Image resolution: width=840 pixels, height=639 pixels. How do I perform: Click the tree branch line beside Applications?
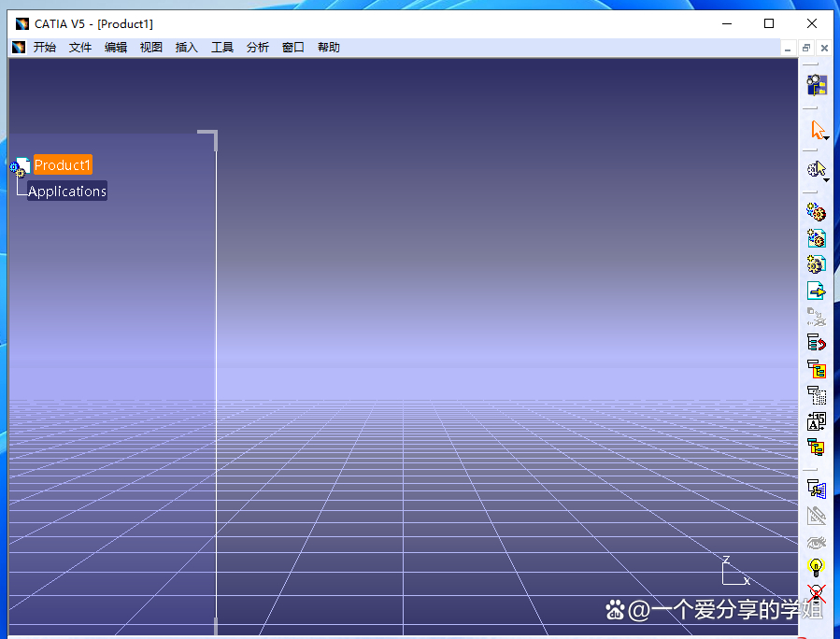21,188
